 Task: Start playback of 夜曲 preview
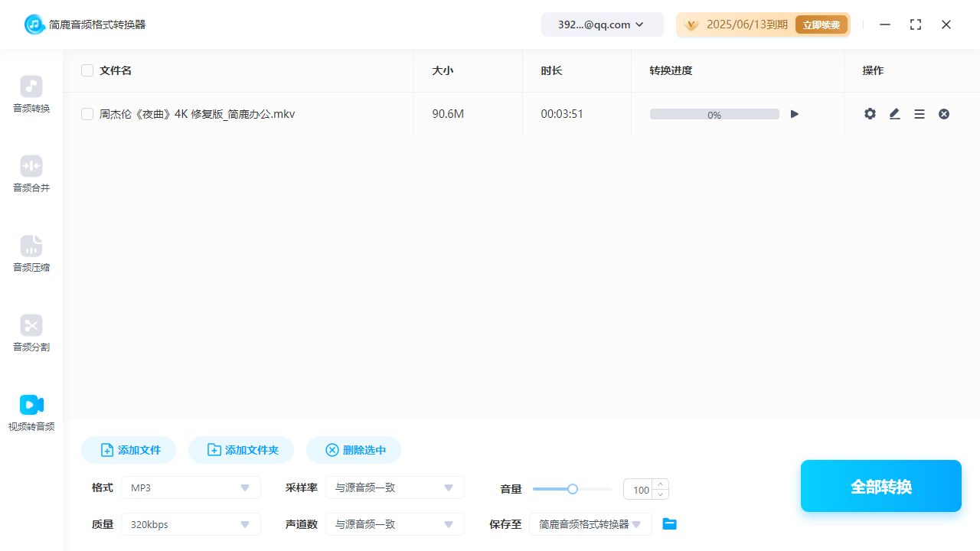click(x=794, y=113)
